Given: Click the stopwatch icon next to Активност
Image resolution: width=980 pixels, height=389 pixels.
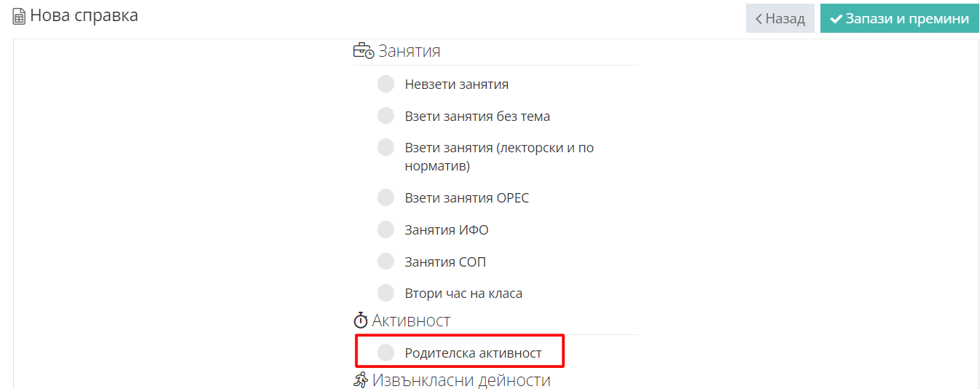Looking at the screenshot, I should [361, 321].
